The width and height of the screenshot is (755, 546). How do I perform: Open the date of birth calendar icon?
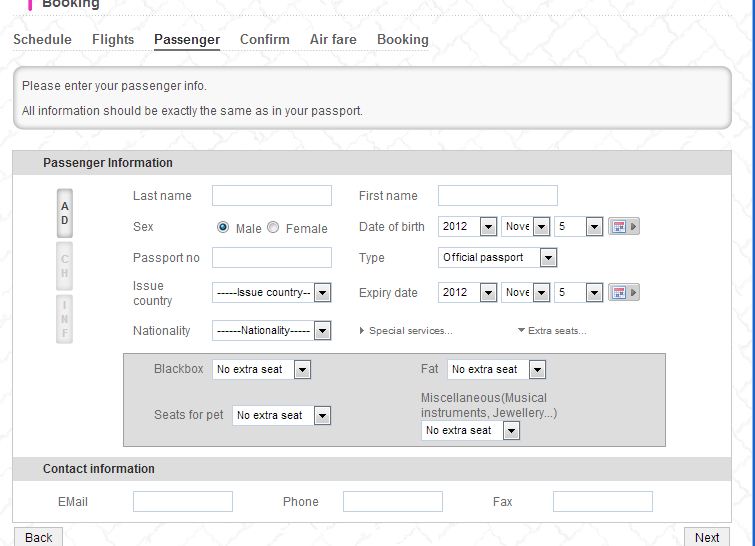[x=618, y=227]
